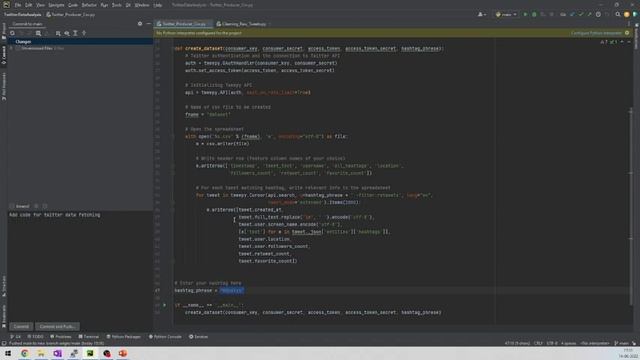
Task: Select the Changes node
Action: click(80, 42)
